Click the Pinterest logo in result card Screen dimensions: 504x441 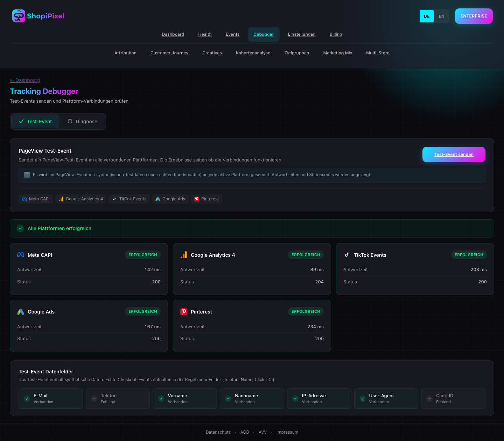coord(184,312)
